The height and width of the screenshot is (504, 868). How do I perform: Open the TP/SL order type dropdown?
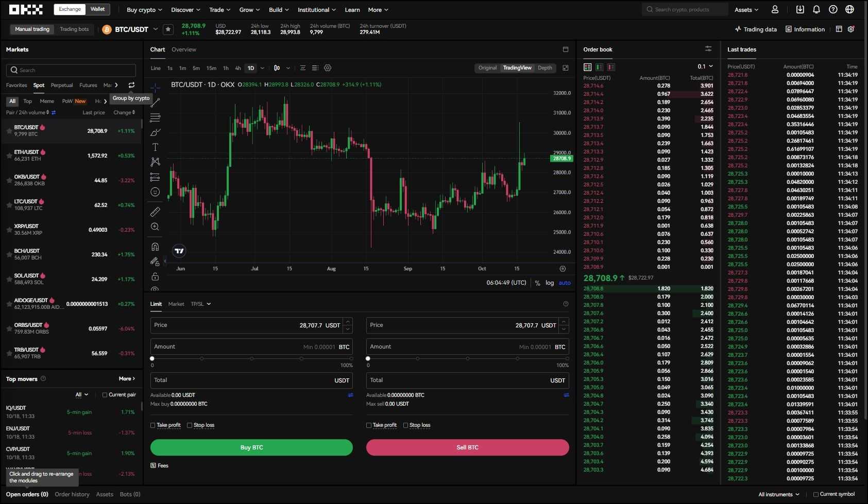click(200, 304)
